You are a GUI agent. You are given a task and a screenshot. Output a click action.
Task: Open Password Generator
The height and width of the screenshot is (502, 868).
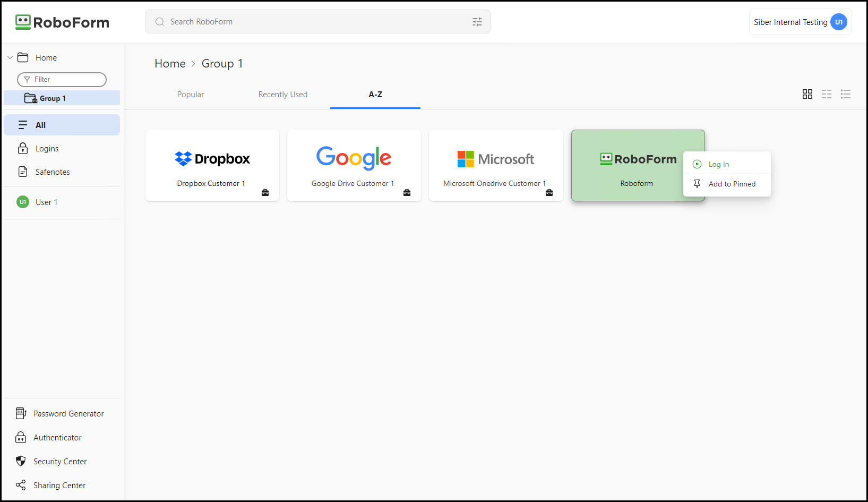tap(68, 413)
